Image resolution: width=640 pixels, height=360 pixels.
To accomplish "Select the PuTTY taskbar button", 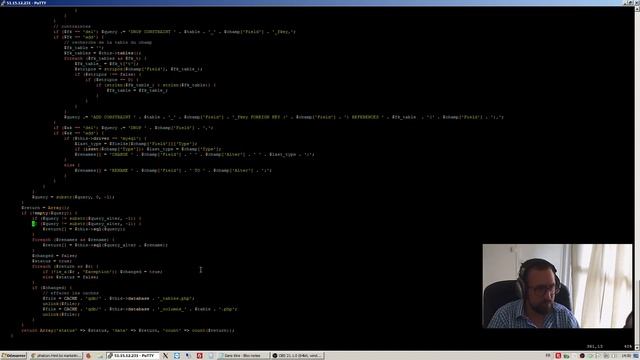I will pyautogui.click(x=133, y=356).
